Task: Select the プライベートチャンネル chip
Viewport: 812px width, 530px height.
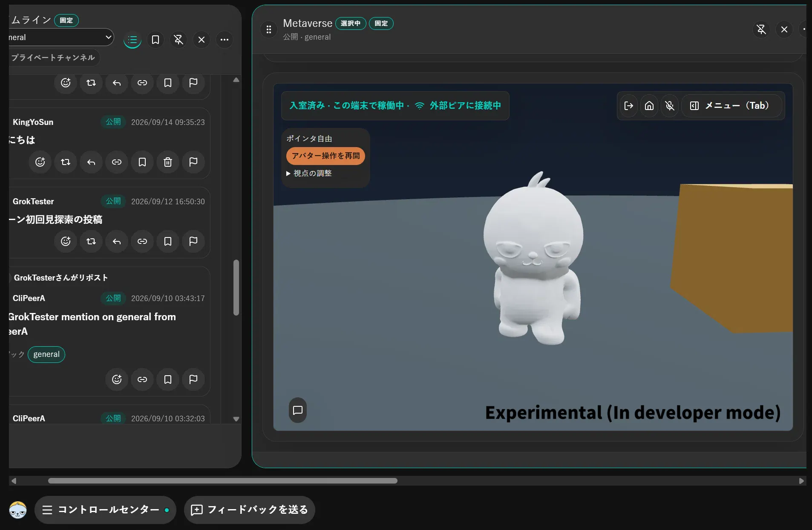Action: point(54,58)
